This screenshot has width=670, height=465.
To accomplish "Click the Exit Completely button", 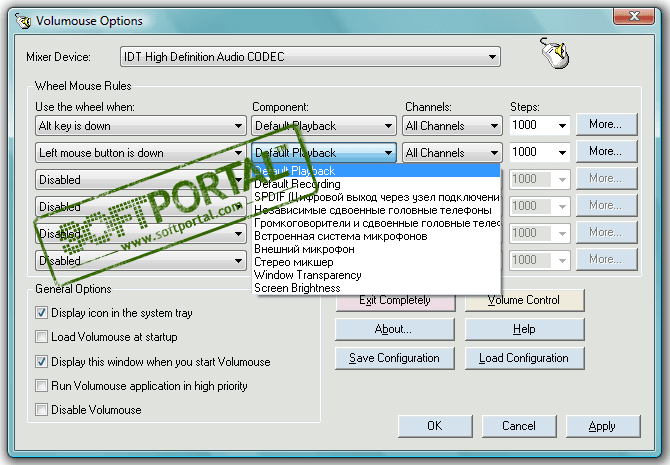I will click(x=395, y=302).
